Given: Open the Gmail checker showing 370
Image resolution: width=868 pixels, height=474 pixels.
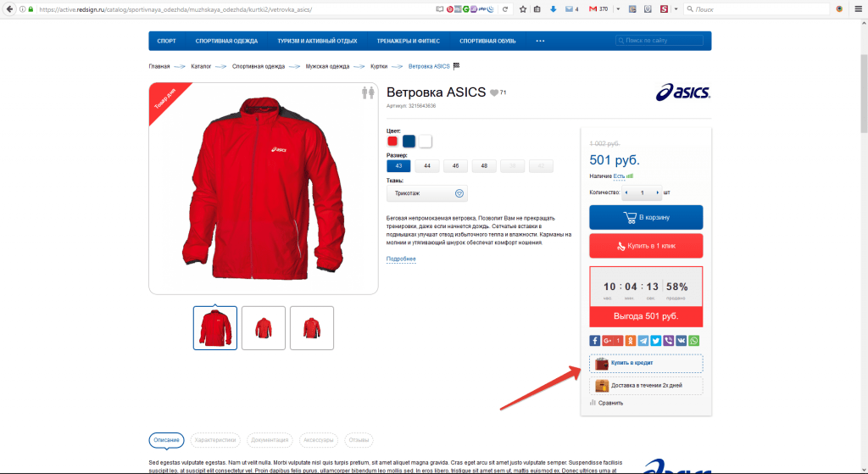Looking at the screenshot, I should click(598, 8).
